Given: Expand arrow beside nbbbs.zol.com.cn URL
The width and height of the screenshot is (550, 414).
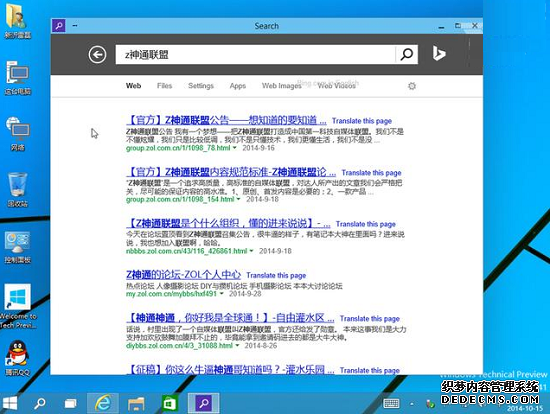Looking at the screenshot, I should 251,251.
